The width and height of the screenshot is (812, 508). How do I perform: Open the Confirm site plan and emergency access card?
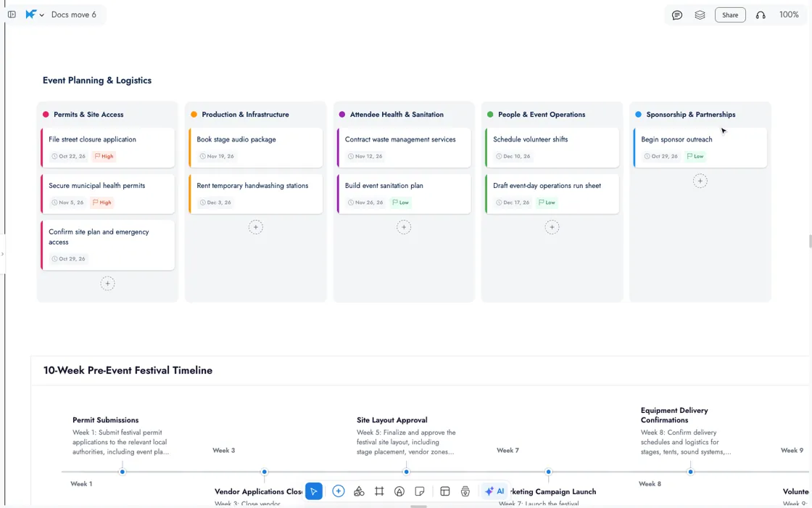pyautogui.click(x=108, y=245)
